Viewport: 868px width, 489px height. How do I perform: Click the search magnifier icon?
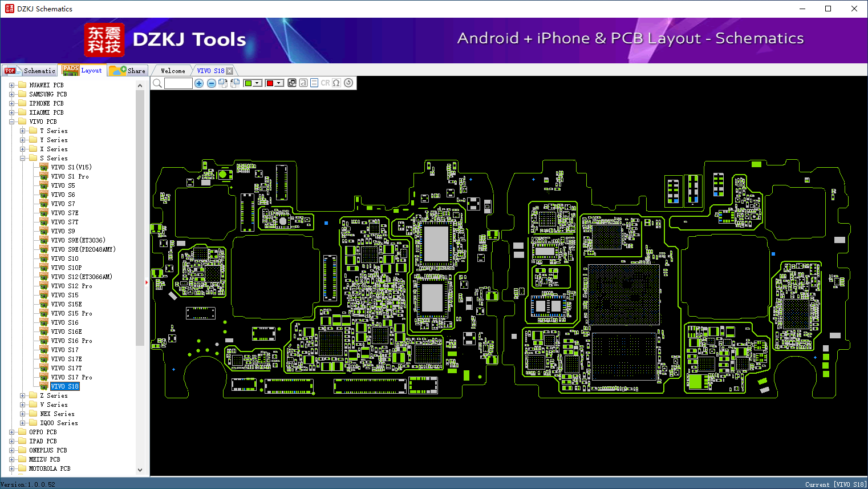[157, 83]
